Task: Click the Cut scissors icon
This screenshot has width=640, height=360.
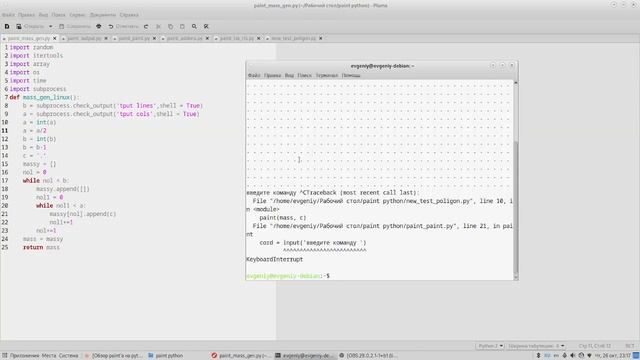Action: (x=158, y=26)
